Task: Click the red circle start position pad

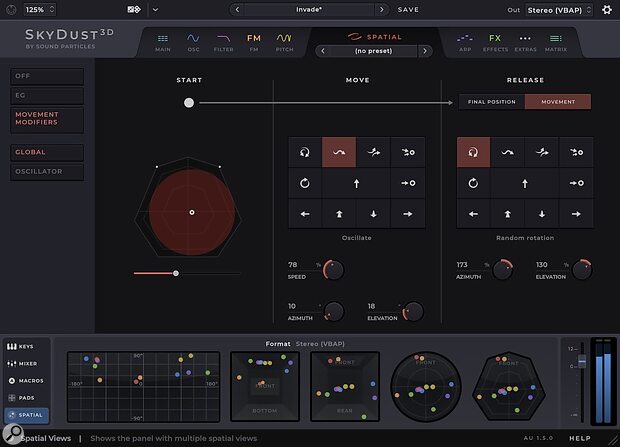Action: [x=192, y=212]
